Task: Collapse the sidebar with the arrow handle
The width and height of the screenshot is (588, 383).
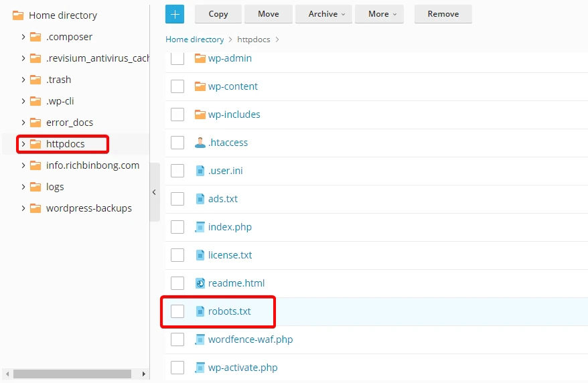Action: click(155, 192)
